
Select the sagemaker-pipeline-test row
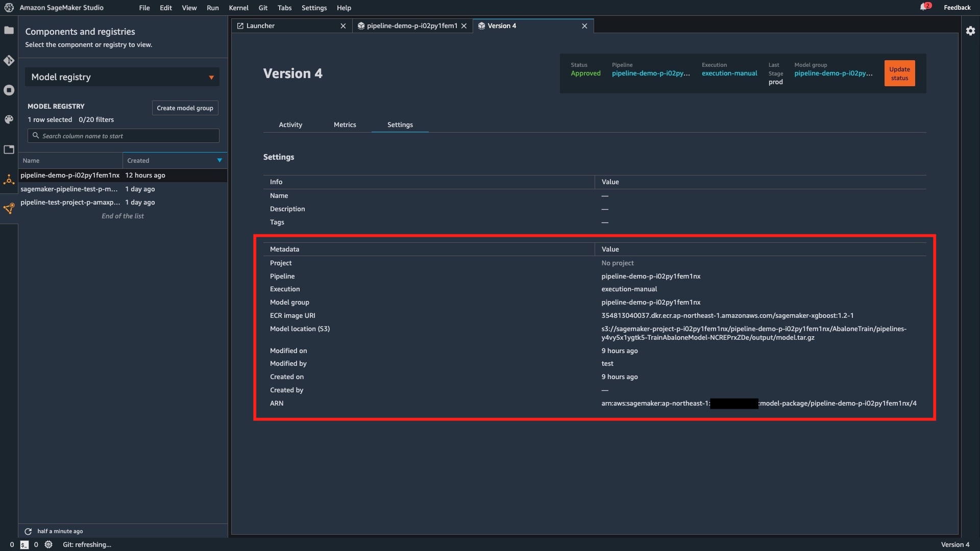[70, 189]
